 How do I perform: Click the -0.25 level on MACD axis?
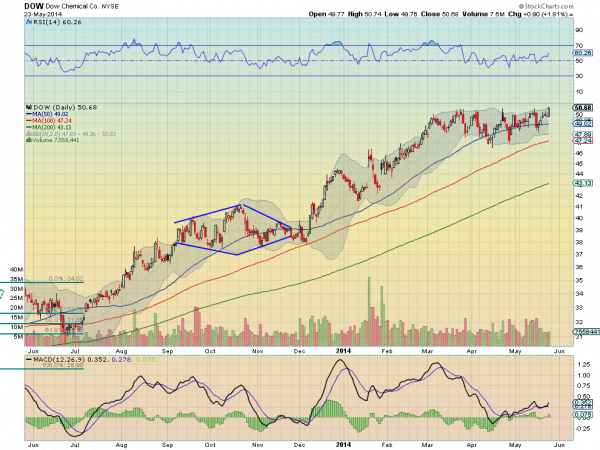[583, 429]
